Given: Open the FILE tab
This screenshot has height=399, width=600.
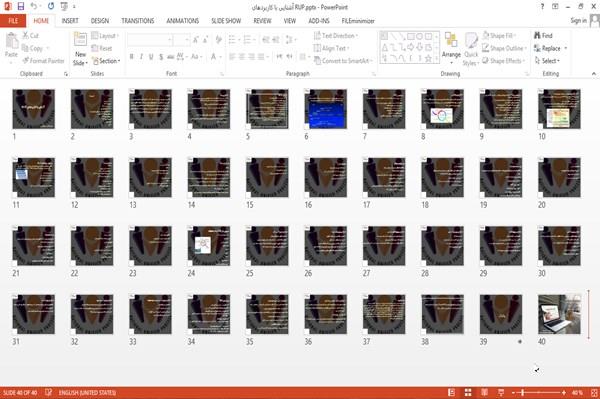Looking at the screenshot, I should 13,21.
